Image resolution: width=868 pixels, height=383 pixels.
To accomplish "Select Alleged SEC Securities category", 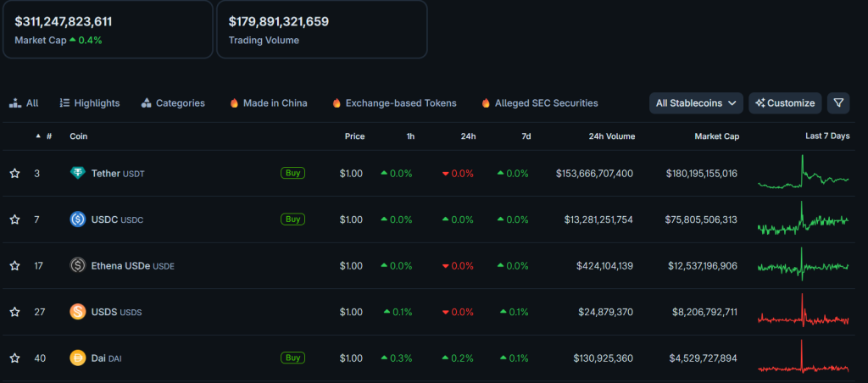I will pyautogui.click(x=539, y=103).
